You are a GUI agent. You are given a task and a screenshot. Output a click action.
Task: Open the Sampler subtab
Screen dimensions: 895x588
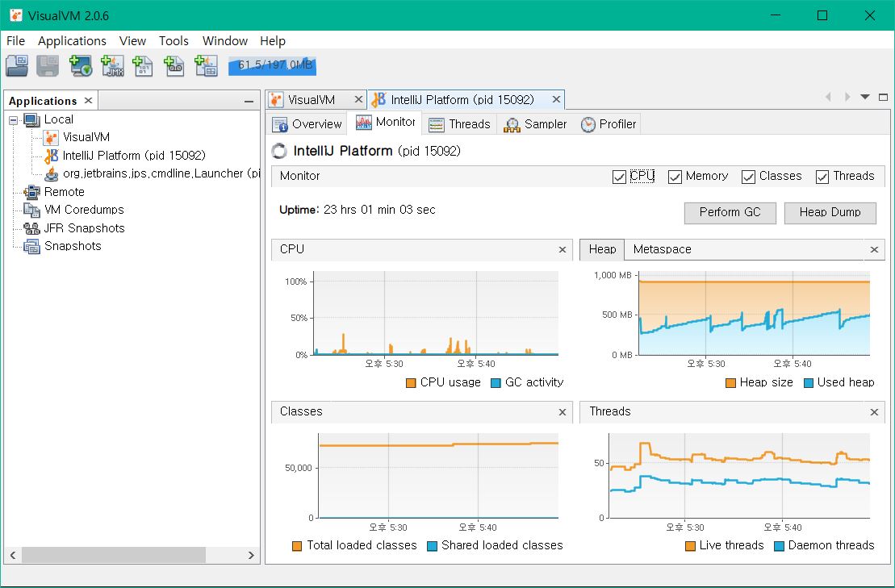535,123
